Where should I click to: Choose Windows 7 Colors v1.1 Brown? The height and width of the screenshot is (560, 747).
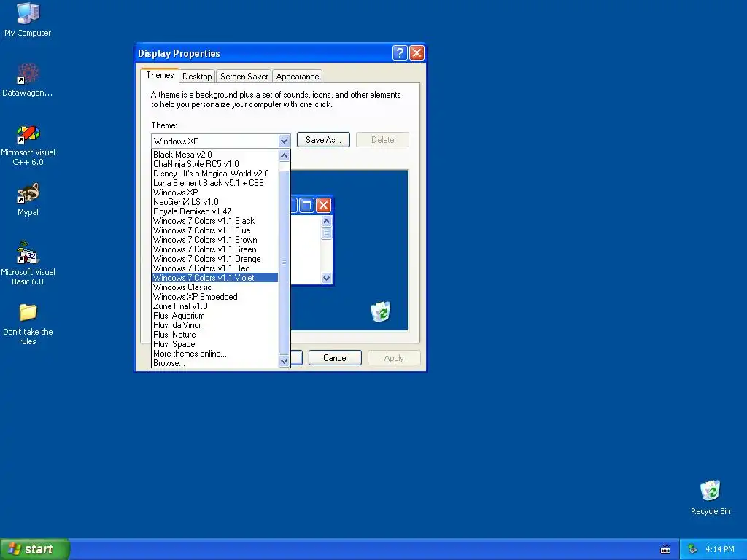[215, 240]
